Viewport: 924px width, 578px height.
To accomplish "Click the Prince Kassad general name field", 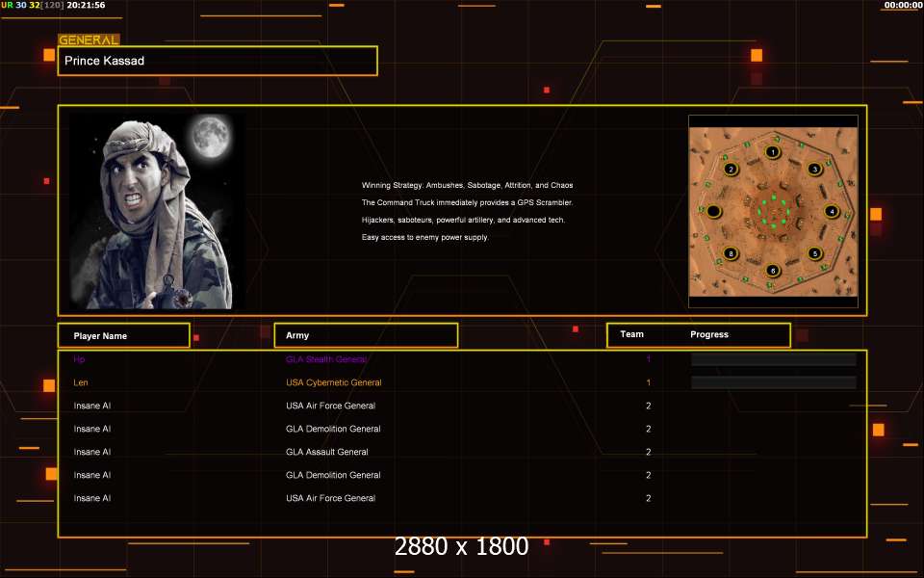I will (x=218, y=61).
